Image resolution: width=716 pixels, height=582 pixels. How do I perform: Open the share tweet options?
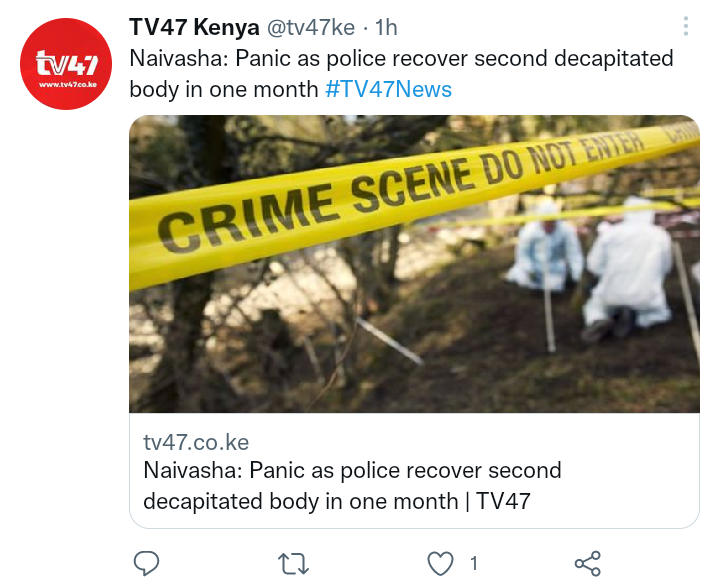click(x=588, y=563)
